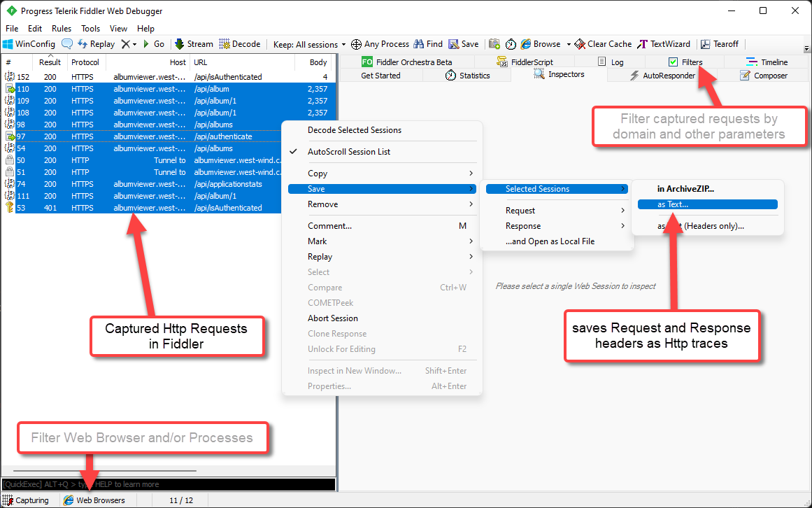Click the QuickExec command input box
Image resolution: width=812 pixels, height=508 pixels.
click(x=169, y=484)
